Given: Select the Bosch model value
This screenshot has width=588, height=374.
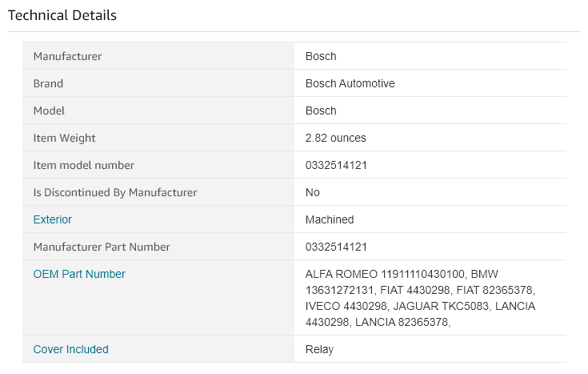Looking at the screenshot, I should [321, 111].
